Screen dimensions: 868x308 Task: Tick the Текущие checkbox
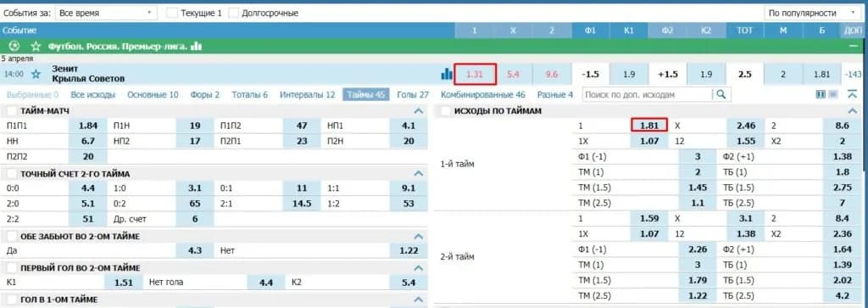[x=173, y=13]
